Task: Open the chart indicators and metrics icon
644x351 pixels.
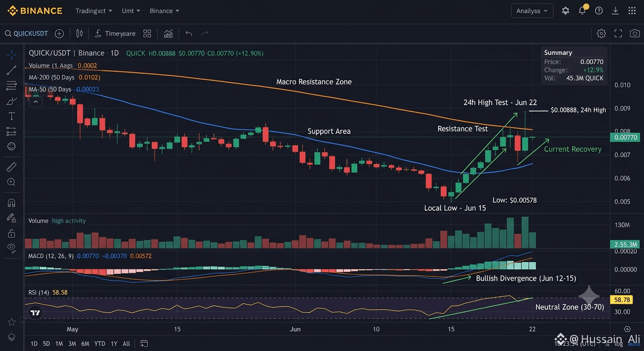Action: click(168, 33)
